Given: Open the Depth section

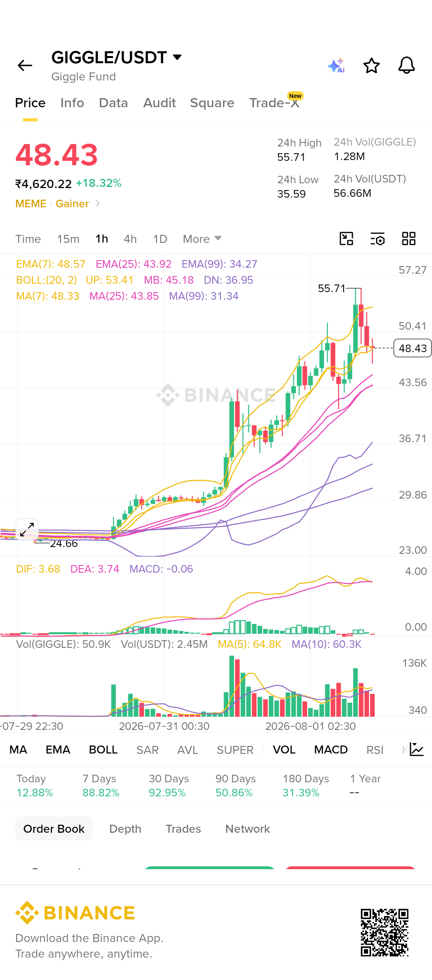Looking at the screenshot, I should [x=125, y=828].
